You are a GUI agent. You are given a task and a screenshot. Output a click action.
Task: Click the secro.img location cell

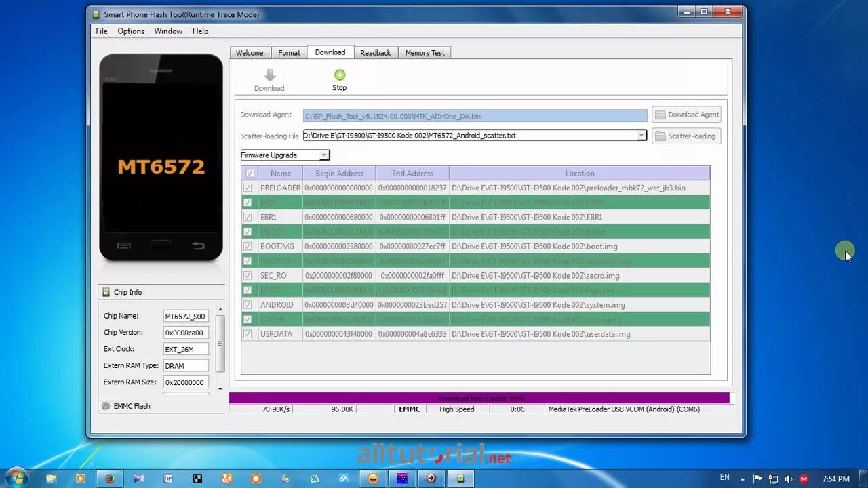[x=580, y=276]
